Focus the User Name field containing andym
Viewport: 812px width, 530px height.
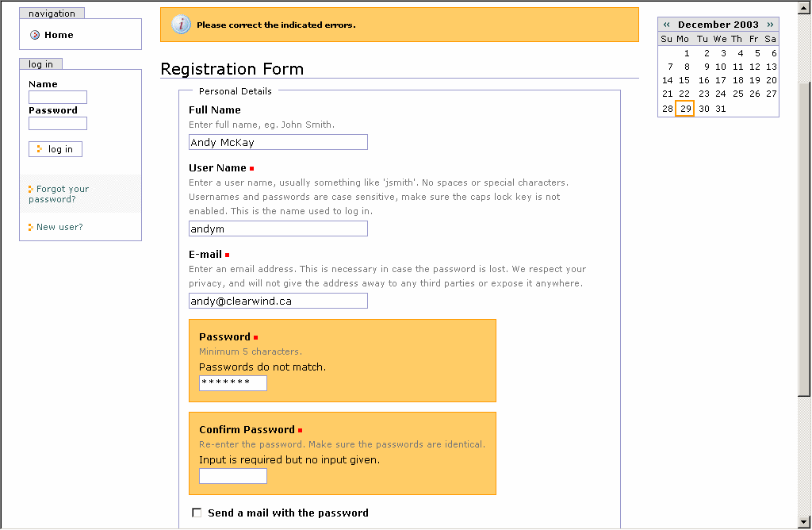(278, 229)
